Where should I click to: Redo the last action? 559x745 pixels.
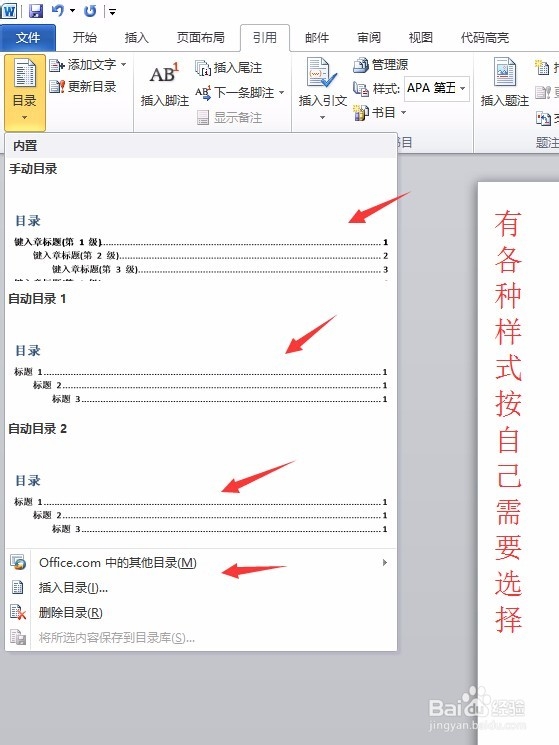click(x=90, y=10)
